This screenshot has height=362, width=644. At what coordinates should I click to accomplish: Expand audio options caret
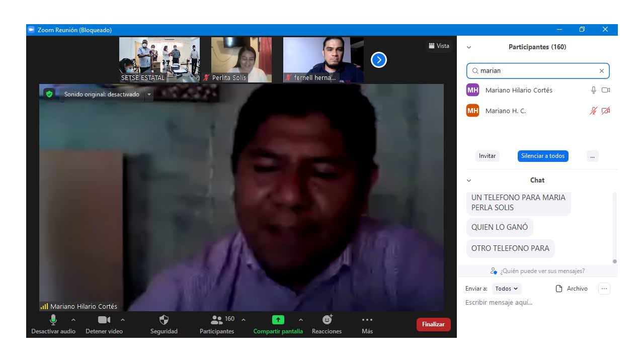tap(73, 320)
